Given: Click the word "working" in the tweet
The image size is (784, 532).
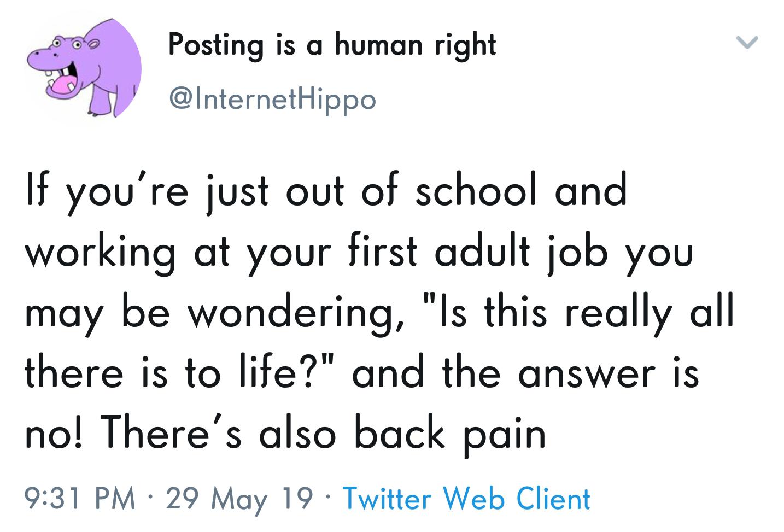Looking at the screenshot, I should click(100, 254).
